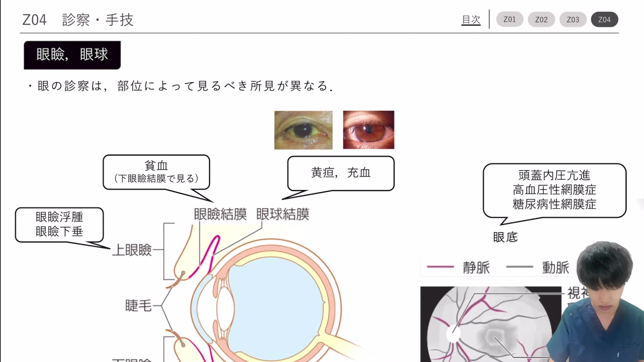This screenshot has width=644, height=362.
Task: Switch to the Z02 section tab
Action: 541,19
